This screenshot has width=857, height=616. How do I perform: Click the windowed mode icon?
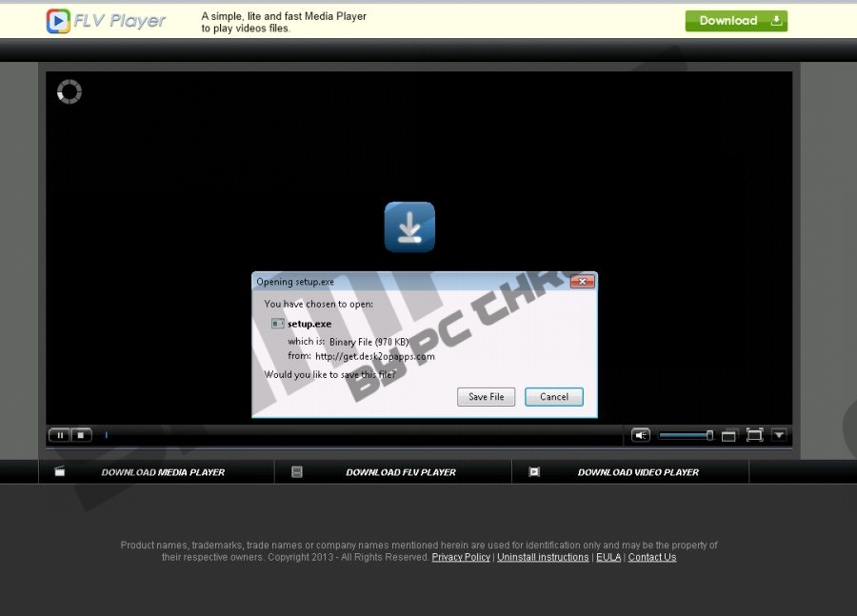(728, 435)
